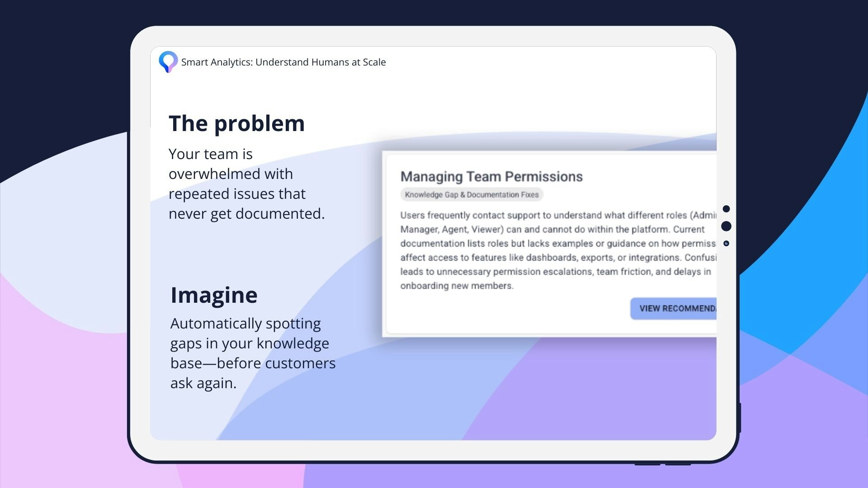Click the Smart Analytics header title text
The height and width of the screenshot is (488, 868).
(283, 62)
